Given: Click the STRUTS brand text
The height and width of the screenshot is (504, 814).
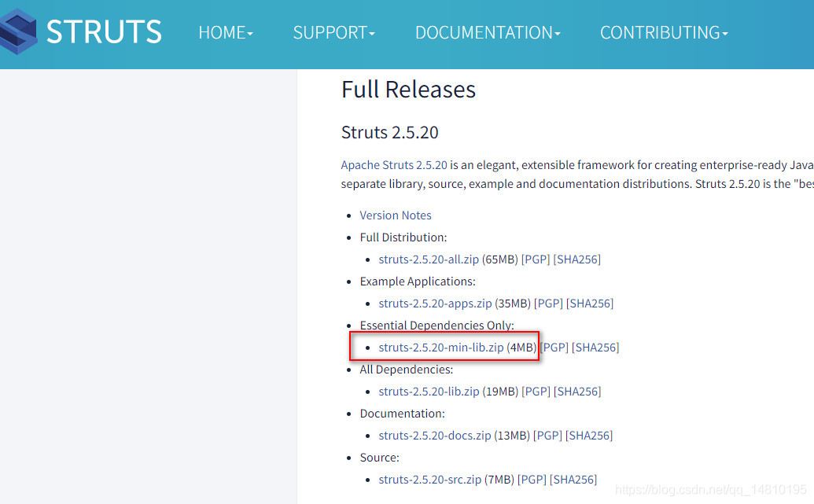Looking at the screenshot, I should coord(104,31).
